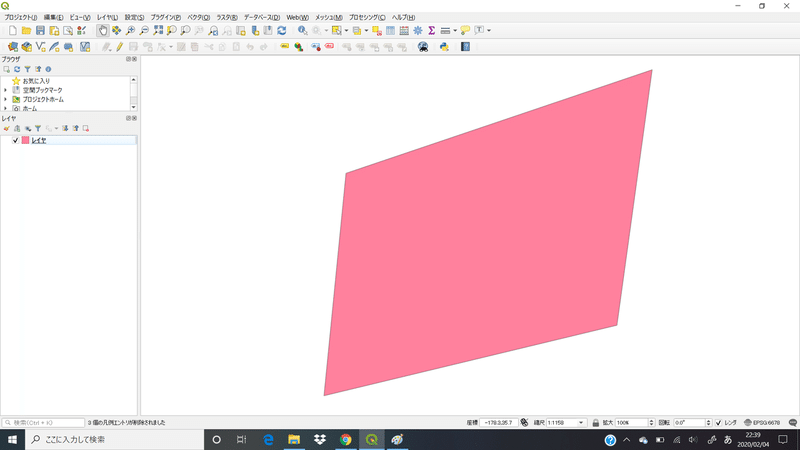Open the ベクタ menu
This screenshot has width=800, height=450.
[x=198, y=17]
